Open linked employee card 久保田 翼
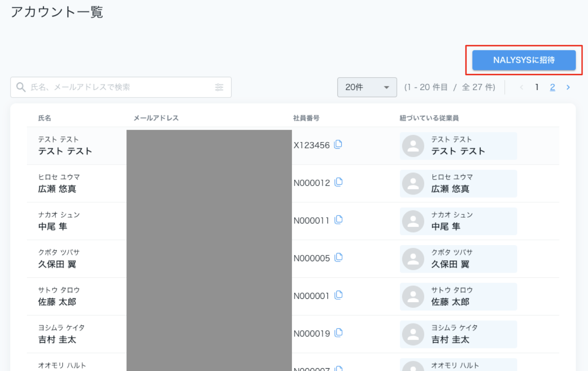 point(458,259)
